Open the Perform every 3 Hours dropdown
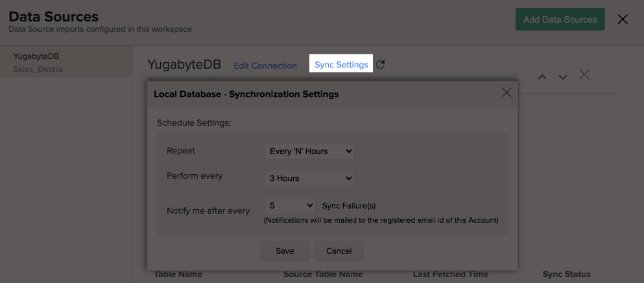 (309, 179)
